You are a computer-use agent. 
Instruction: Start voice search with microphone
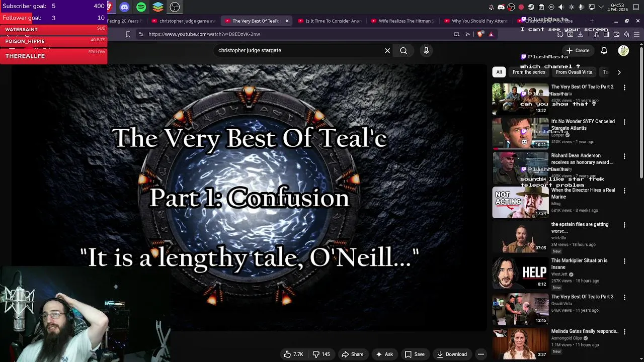(x=426, y=50)
